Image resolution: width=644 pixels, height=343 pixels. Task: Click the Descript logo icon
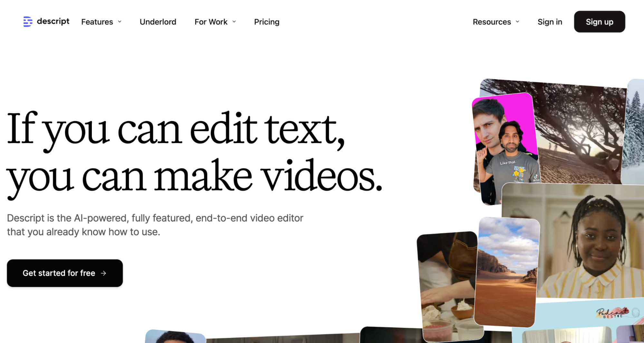click(x=28, y=22)
